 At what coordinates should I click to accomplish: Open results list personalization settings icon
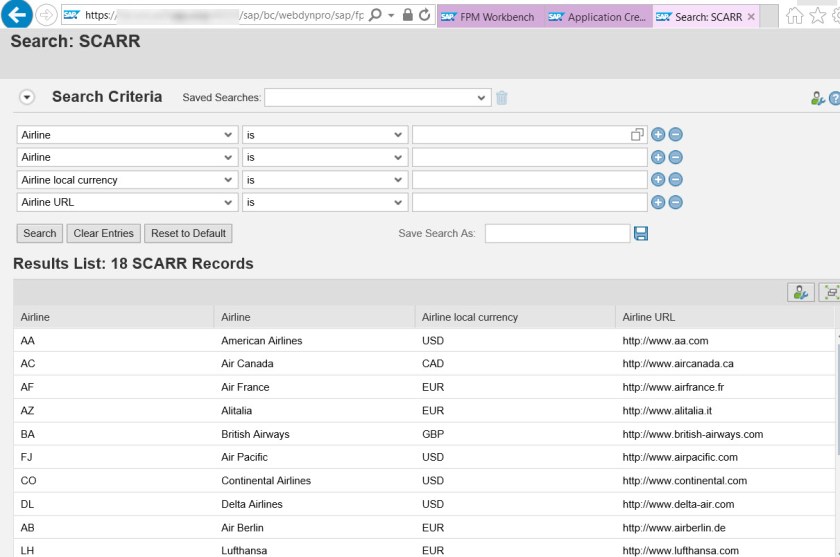pos(800,292)
